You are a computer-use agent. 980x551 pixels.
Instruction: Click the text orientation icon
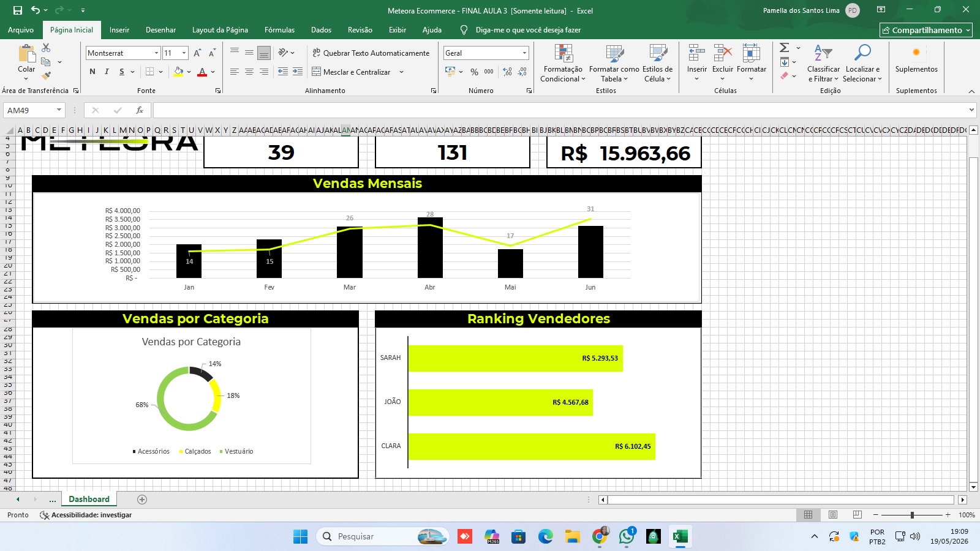tap(283, 53)
